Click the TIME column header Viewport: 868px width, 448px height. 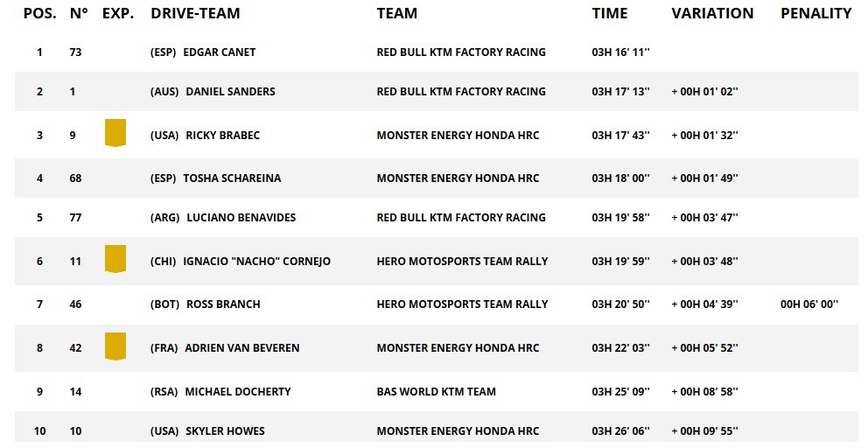point(610,13)
